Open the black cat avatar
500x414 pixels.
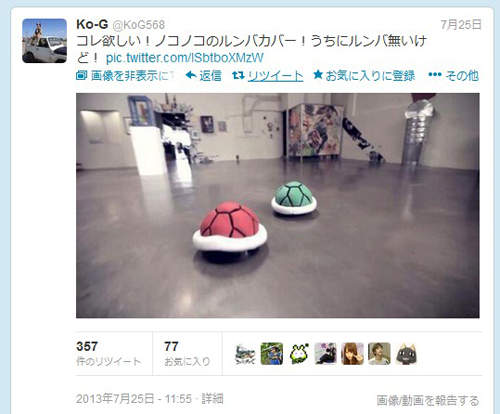click(406, 354)
